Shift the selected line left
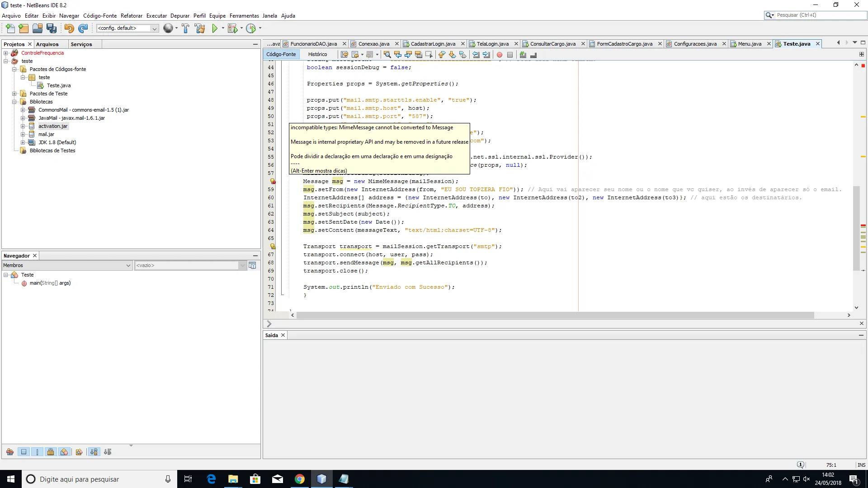The width and height of the screenshot is (868, 488). [x=476, y=55]
